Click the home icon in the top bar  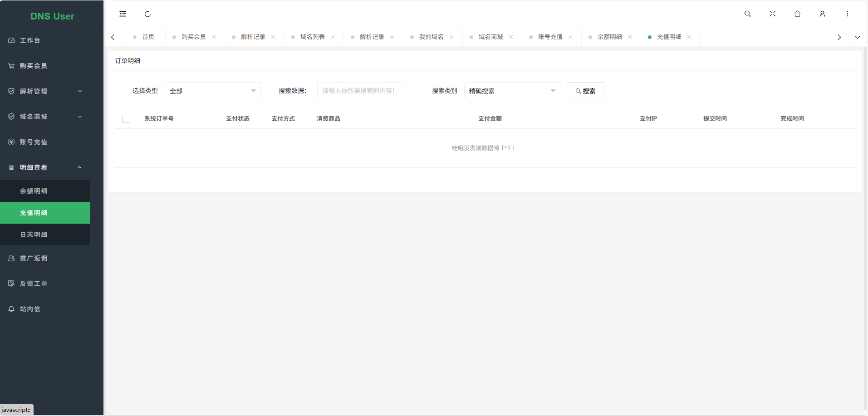(x=797, y=14)
